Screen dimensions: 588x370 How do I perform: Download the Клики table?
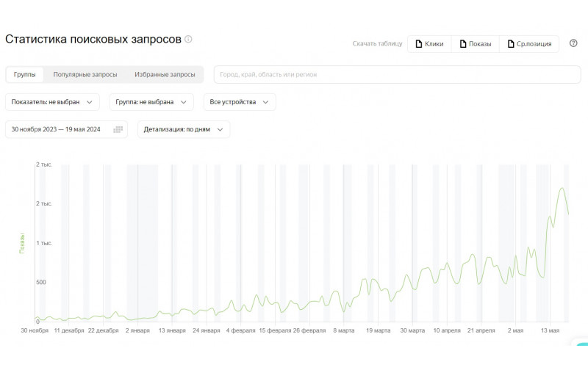click(x=429, y=44)
